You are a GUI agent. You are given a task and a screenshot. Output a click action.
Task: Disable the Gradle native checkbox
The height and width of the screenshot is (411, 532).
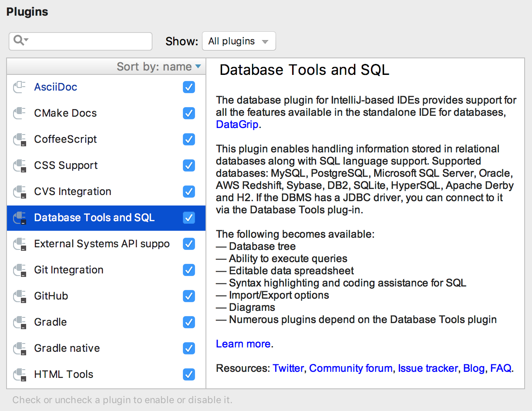point(189,348)
